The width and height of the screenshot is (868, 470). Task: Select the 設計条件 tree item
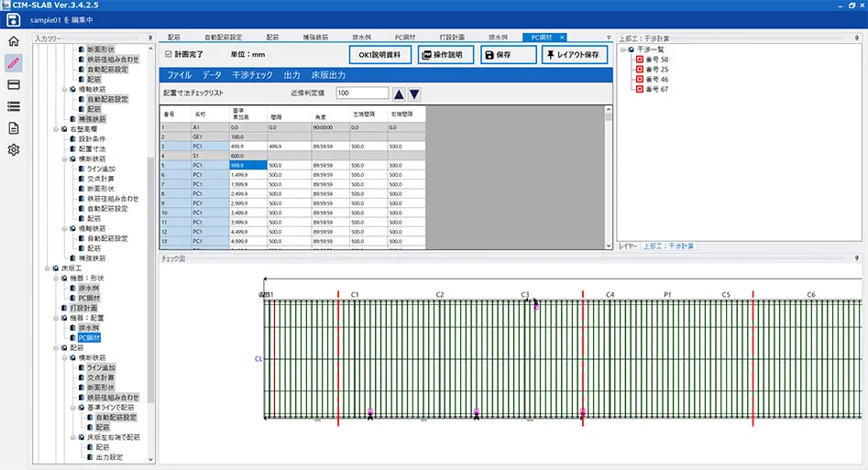(x=92, y=139)
